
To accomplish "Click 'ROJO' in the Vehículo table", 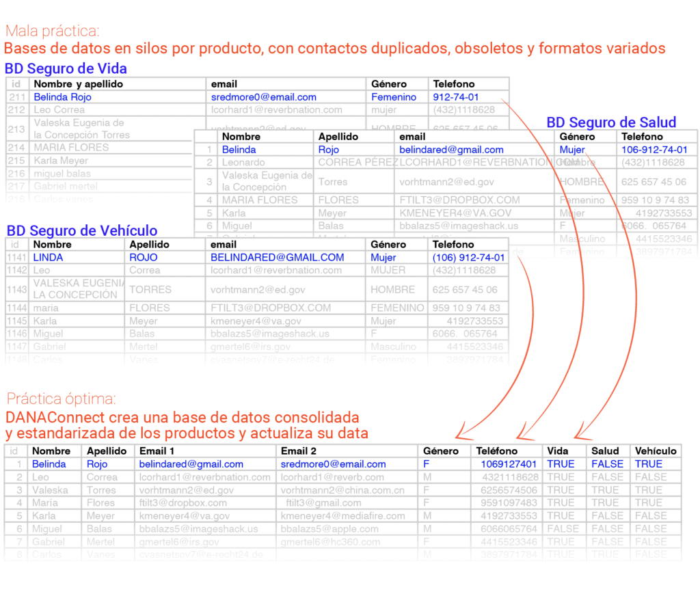I will tap(143, 257).
